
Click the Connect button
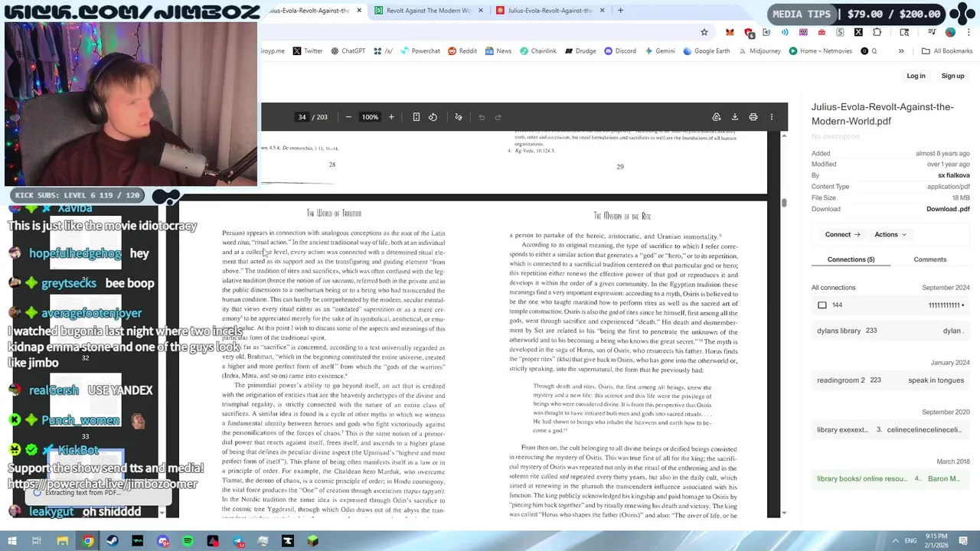[x=843, y=234]
